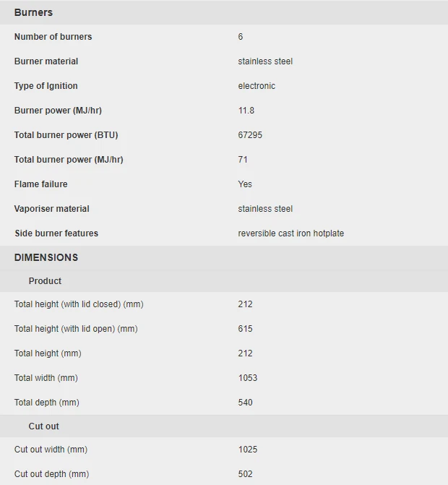Image resolution: width=448 pixels, height=485 pixels.
Task: Click the Type of Ignition label
Action: coord(46,86)
